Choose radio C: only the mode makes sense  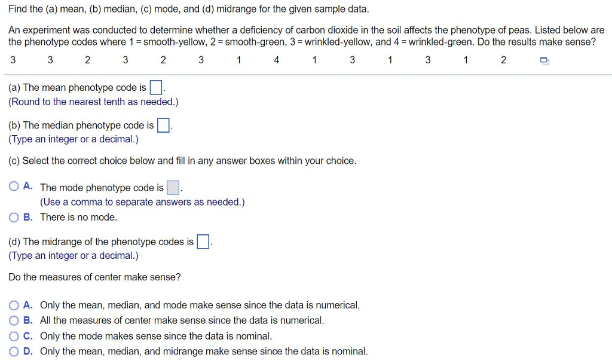tap(14, 336)
